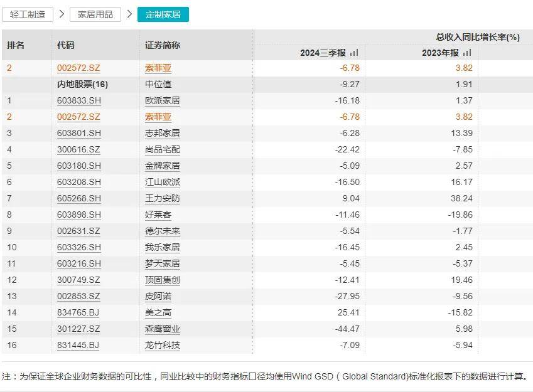Open 江山欧派 security name link

[163, 182]
